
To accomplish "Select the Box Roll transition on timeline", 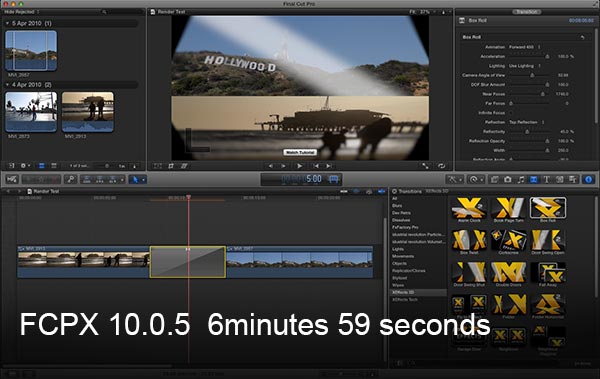I will click(188, 262).
